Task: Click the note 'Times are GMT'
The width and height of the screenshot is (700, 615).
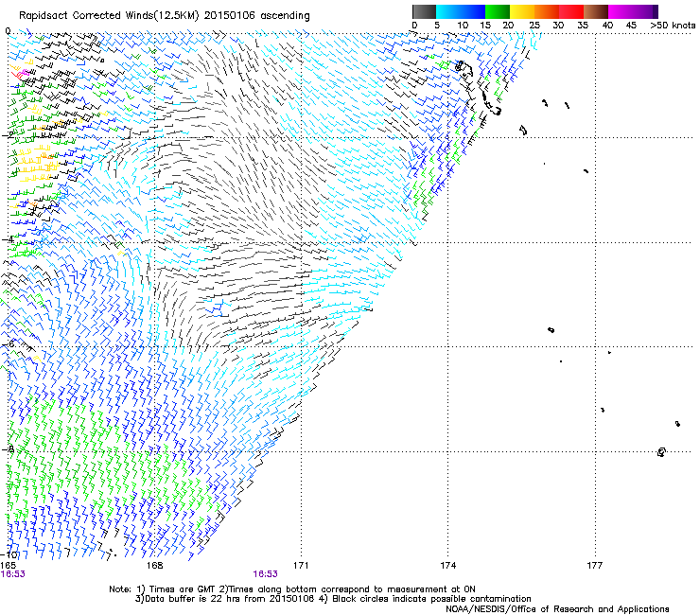Action: pos(181,589)
